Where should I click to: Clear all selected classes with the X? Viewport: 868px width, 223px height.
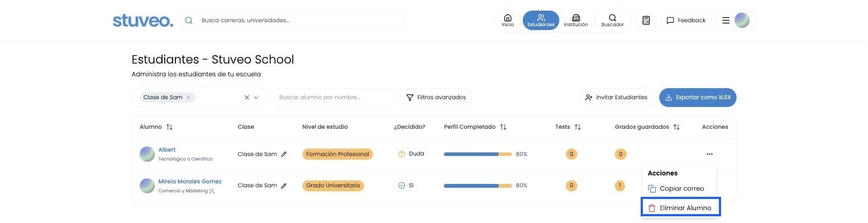coord(247,97)
